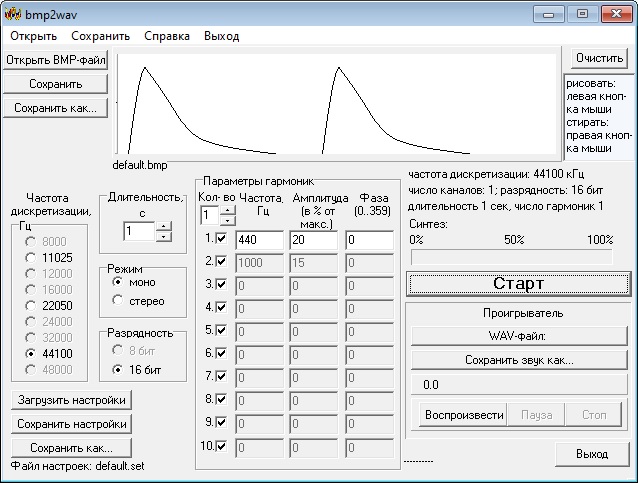Toggle the checkbox for harmonic 5
The height and width of the screenshot is (483, 638).
point(222,330)
